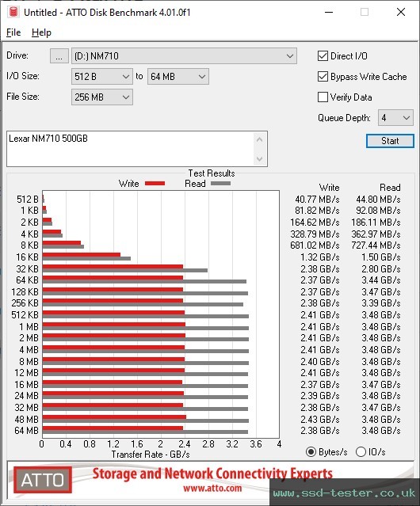This screenshot has width=420, height=506.
Task: Click the 1 KB write value 81.82 MB/s
Action: [x=317, y=211]
